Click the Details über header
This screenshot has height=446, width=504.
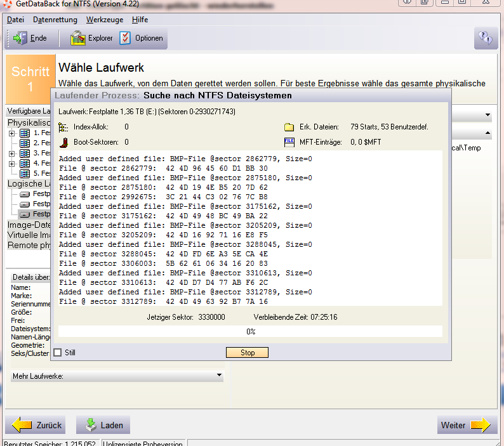(31, 277)
